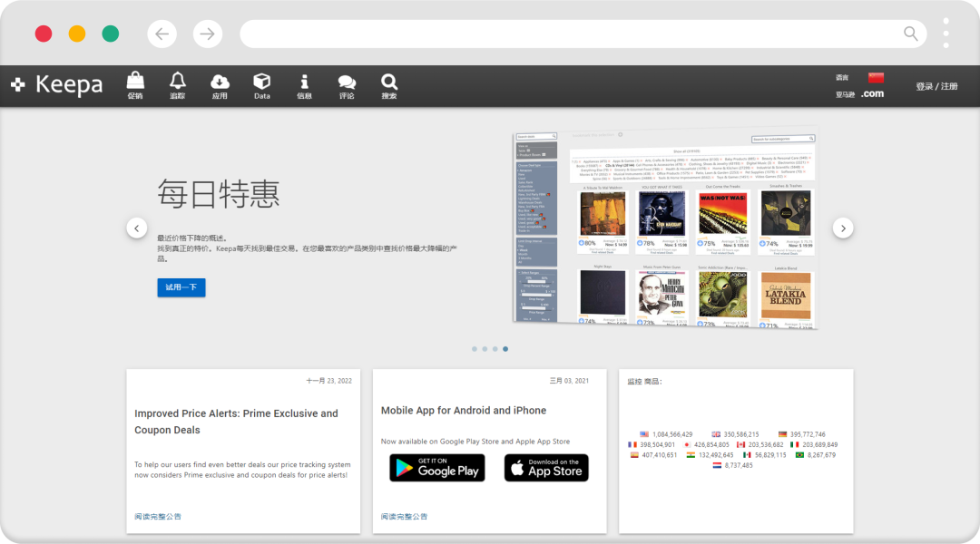The height and width of the screenshot is (544, 980).
Task: Click the Spain count 407,410,651
Action: 660,454
